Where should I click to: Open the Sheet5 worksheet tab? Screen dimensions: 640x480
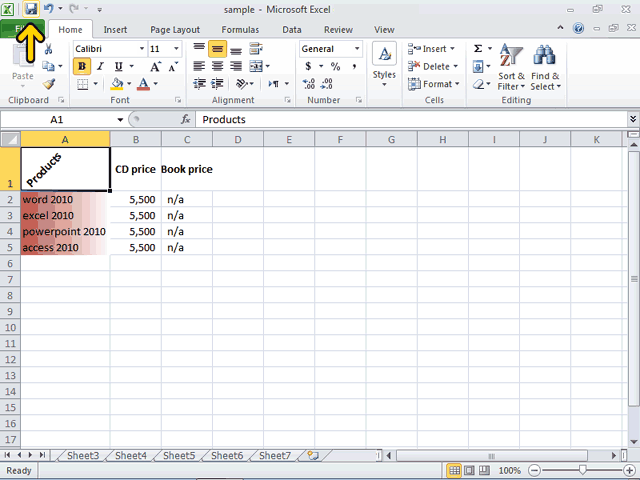179,456
